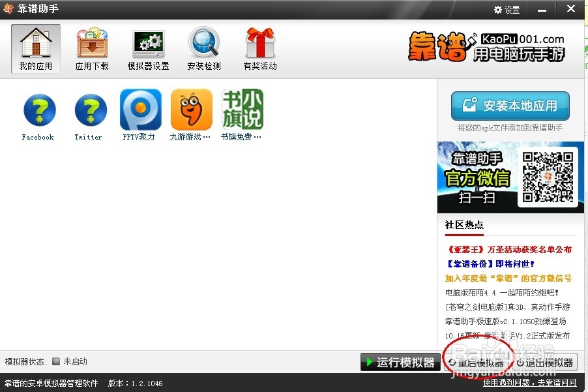Viewport: 588px width, 392px height.
Task: Click the 退出模拟器 button
Action: tap(544, 363)
